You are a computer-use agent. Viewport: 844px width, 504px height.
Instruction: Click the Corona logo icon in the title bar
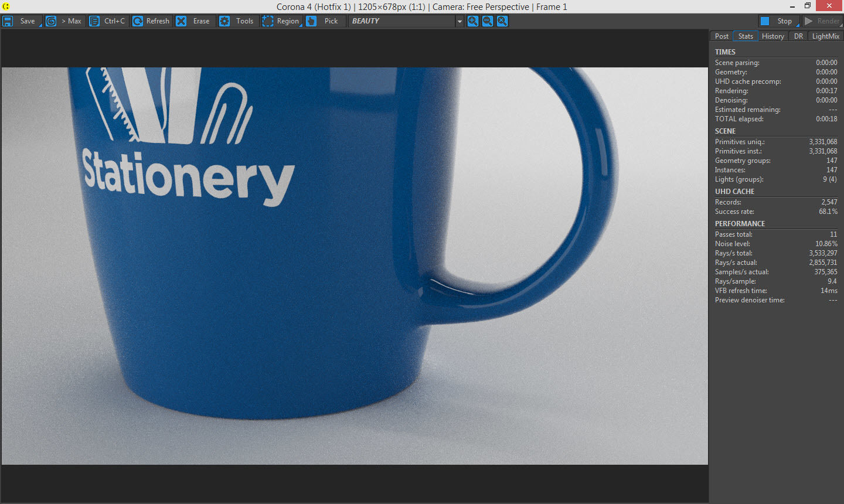[6, 6]
